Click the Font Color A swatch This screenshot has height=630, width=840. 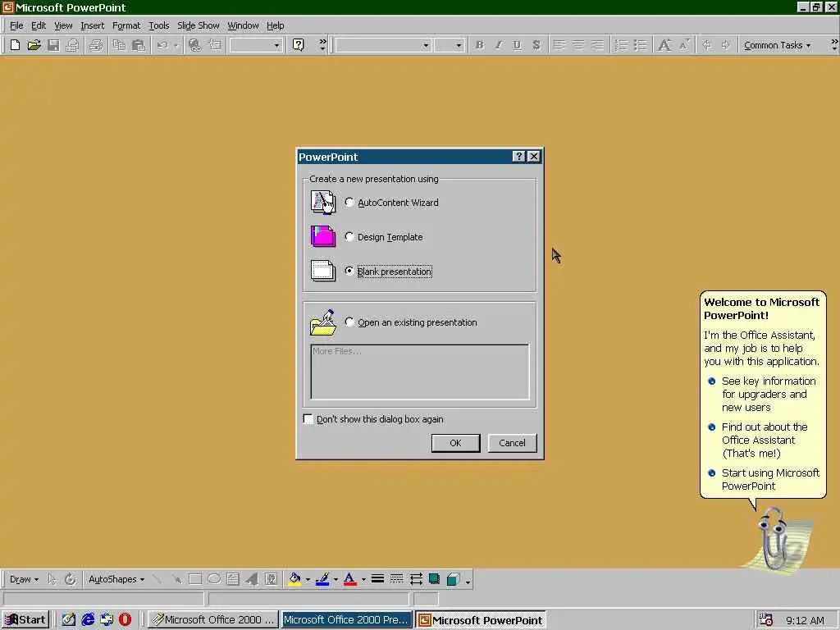coord(349,579)
